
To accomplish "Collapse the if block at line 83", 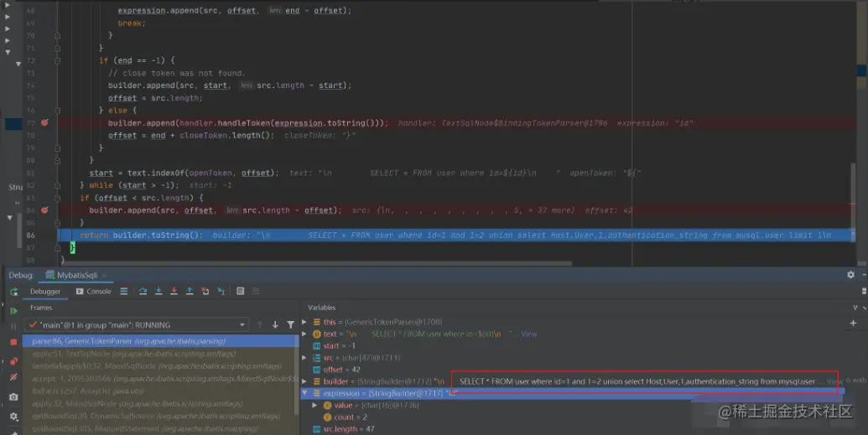I will [58, 198].
